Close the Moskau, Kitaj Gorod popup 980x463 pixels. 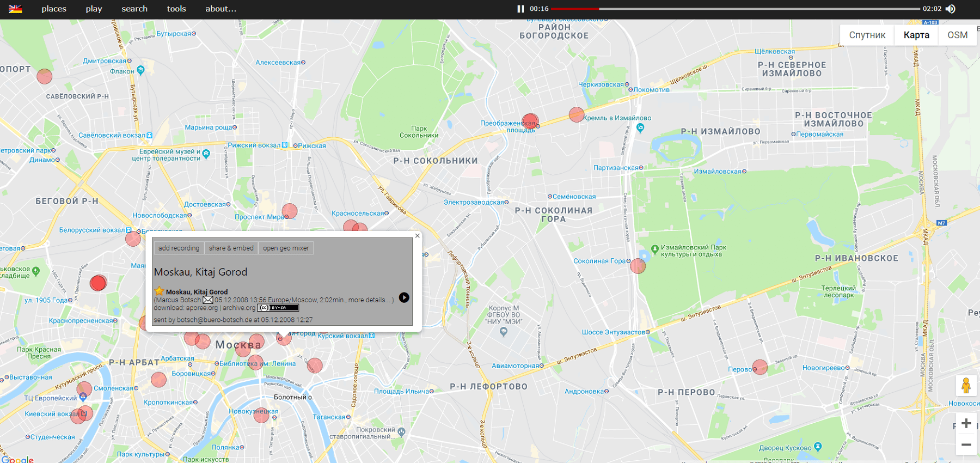[418, 236]
